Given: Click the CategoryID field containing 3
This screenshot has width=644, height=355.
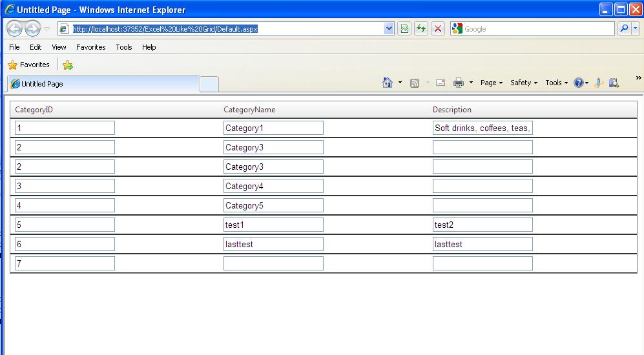Looking at the screenshot, I should (x=65, y=186).
